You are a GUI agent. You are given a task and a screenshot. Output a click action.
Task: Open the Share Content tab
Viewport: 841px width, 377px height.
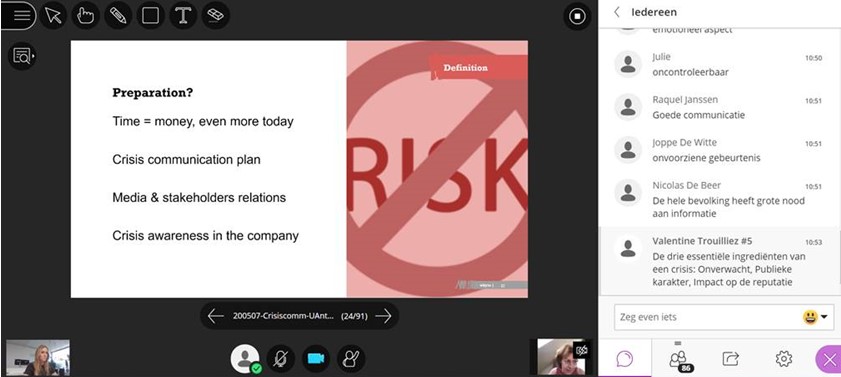731,358
